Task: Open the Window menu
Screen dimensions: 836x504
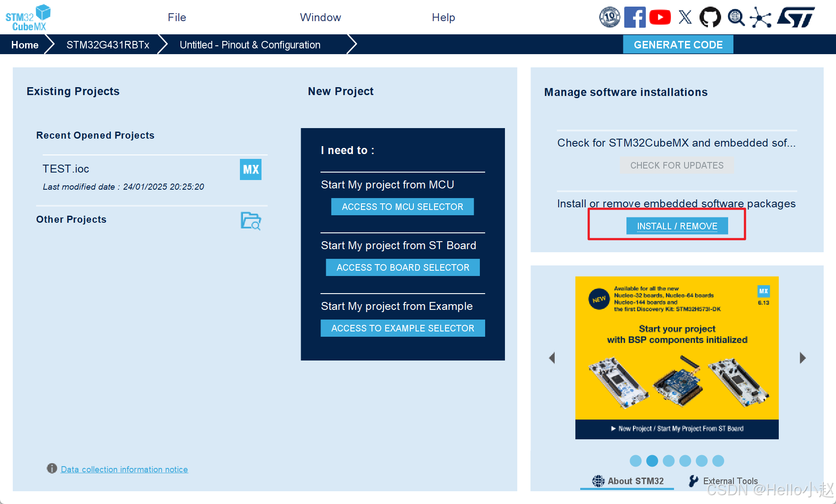Action: click(320, 17)
